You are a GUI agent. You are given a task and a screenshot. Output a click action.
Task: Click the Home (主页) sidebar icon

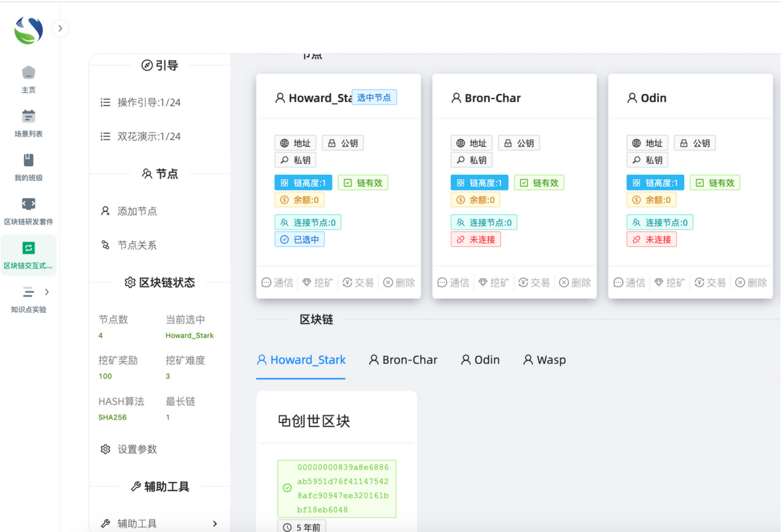[28, 73]
